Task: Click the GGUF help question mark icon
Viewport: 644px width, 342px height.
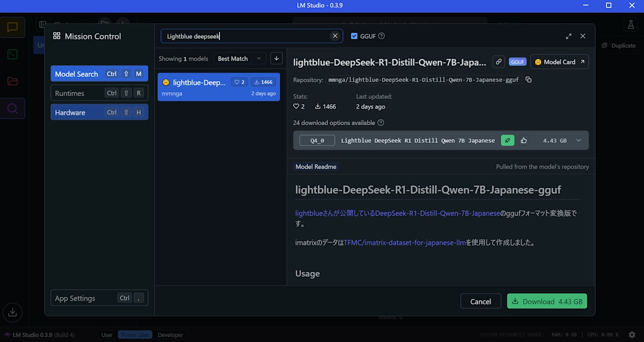Action: tap(382, 36)
